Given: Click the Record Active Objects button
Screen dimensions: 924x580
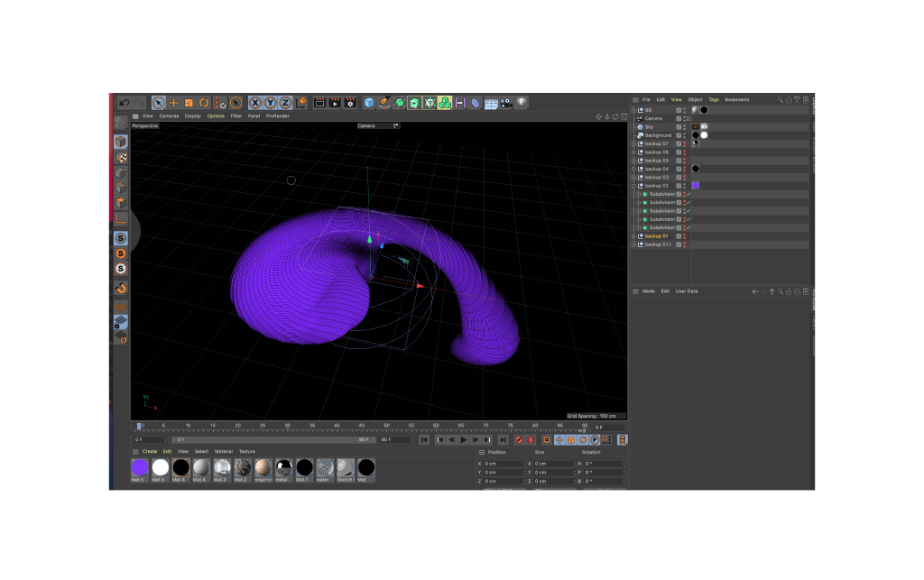Looking at the screenshot, I should [x=519, y=440].
